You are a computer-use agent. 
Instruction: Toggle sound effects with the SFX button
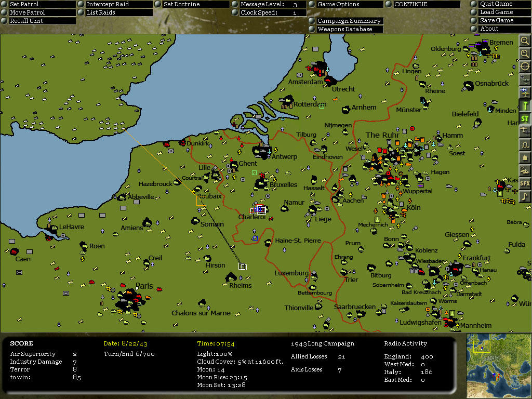[x=525, y=183]
